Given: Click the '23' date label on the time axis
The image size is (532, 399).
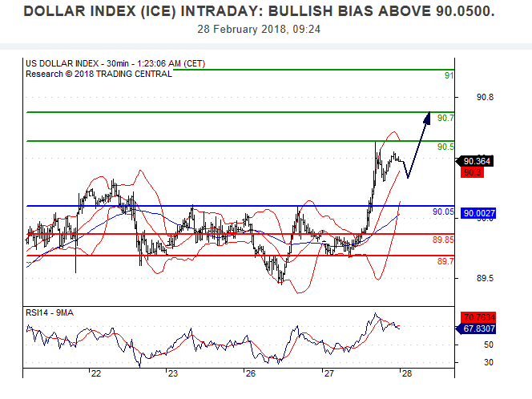Looking at the screenshot, I should click(173, 374).
